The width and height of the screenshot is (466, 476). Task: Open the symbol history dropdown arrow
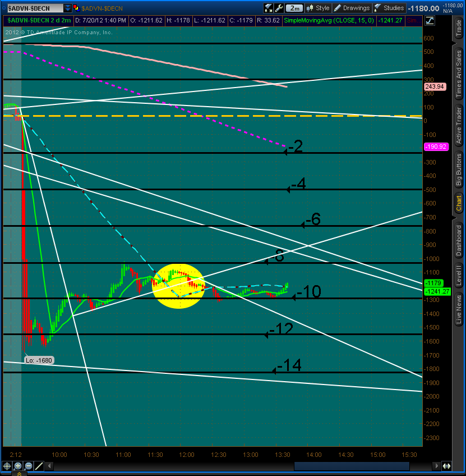coord(68,8)
